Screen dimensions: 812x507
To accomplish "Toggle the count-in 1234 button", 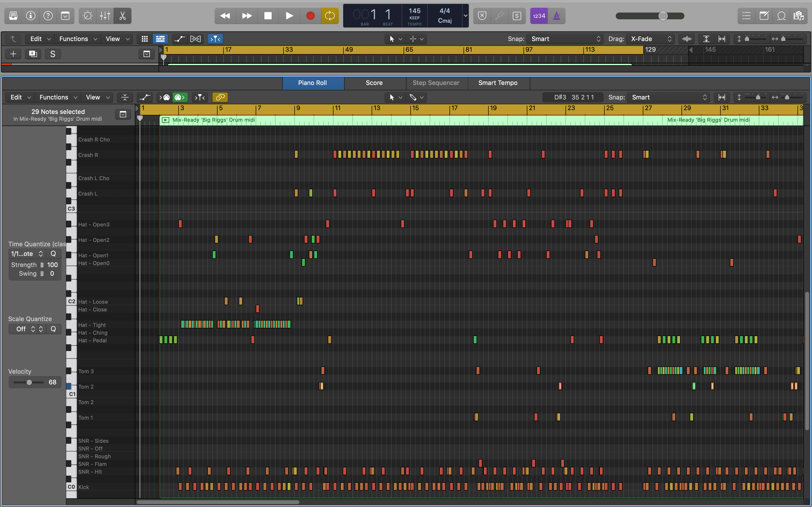I will pyautogui.click(x=539, y=16).
